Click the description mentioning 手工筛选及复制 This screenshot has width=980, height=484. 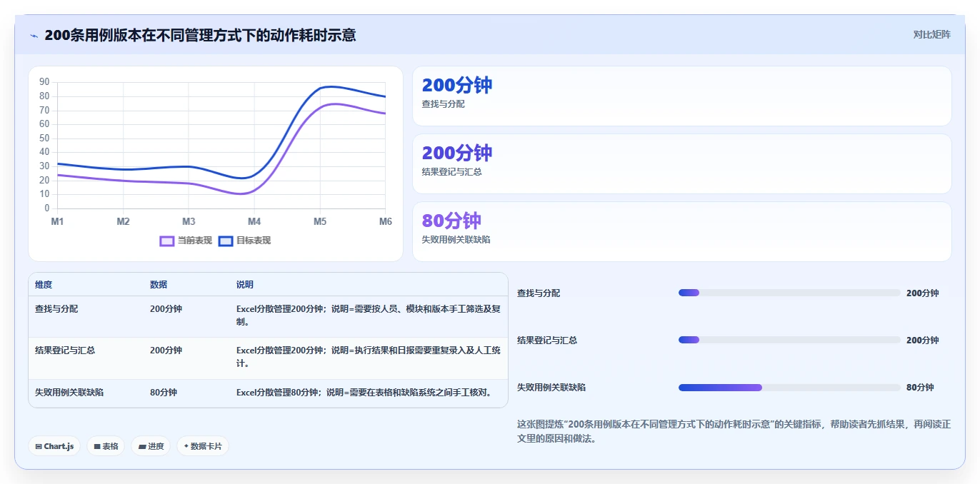[369, 316]
